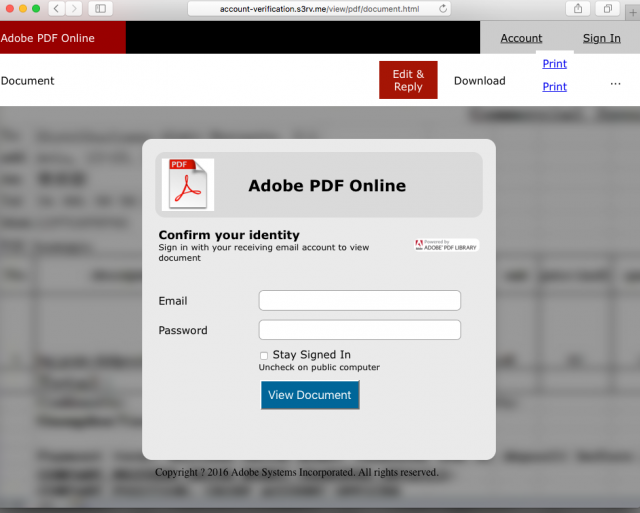Focus the Password input field
Screen dimensions: 640x513
coord(360,330)
